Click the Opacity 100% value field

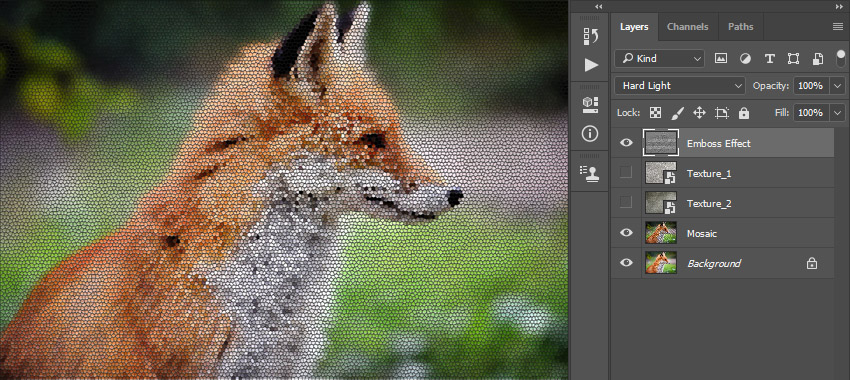[811, 86]
